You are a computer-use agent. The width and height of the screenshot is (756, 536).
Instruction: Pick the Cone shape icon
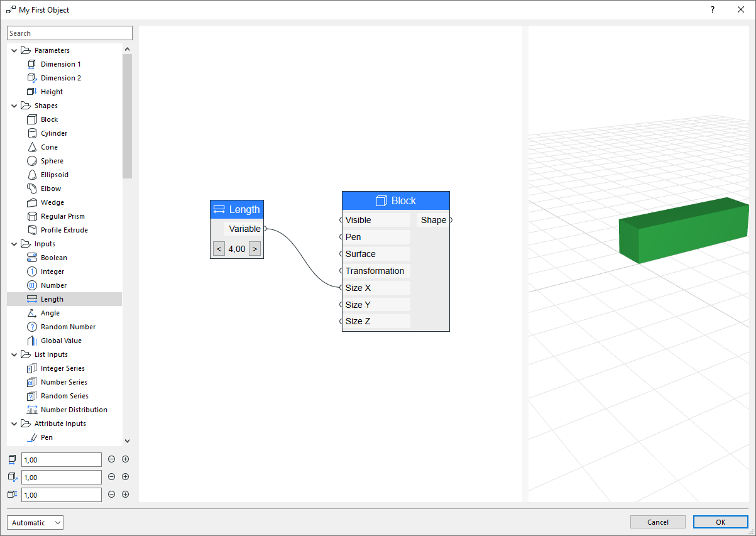point(32,147)
